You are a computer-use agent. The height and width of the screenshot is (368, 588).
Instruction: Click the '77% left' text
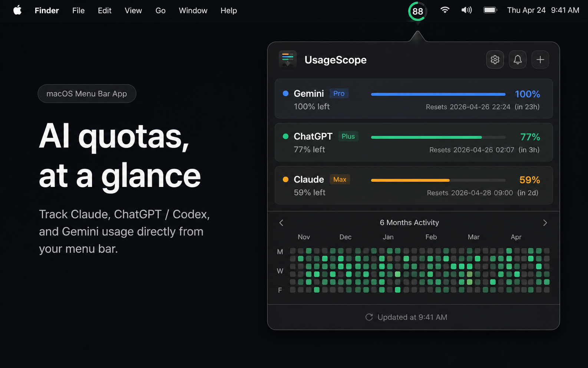[309, 149]
